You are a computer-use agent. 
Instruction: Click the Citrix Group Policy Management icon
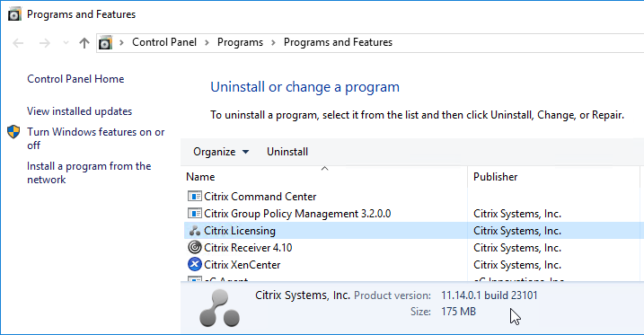pos(195,214)
